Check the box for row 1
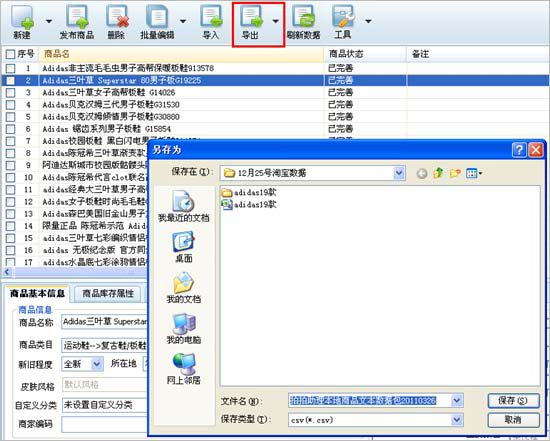The width and height of the screenshot is (550, 441). coord(11,68)
